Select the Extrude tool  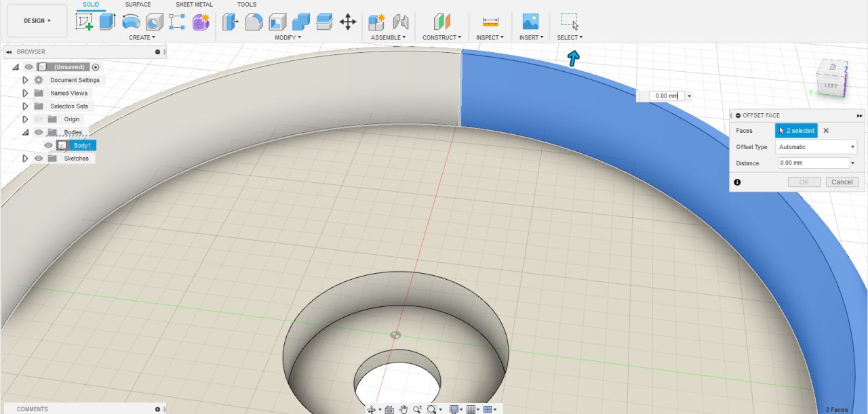(107, 22)
